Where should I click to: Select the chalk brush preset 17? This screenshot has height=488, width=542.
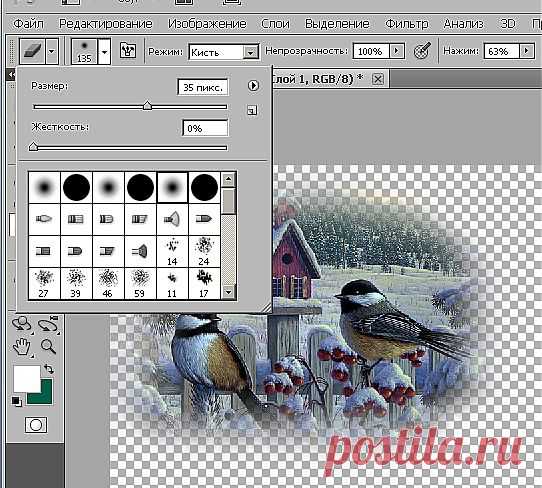[x=204, y=283]
